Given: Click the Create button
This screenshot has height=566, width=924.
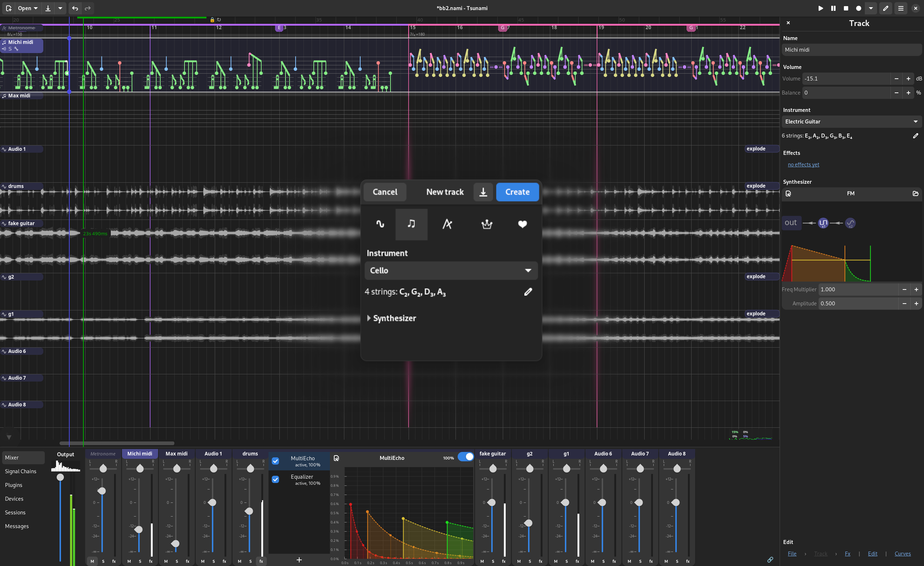Looking at the screenshot, I should 517,192.
